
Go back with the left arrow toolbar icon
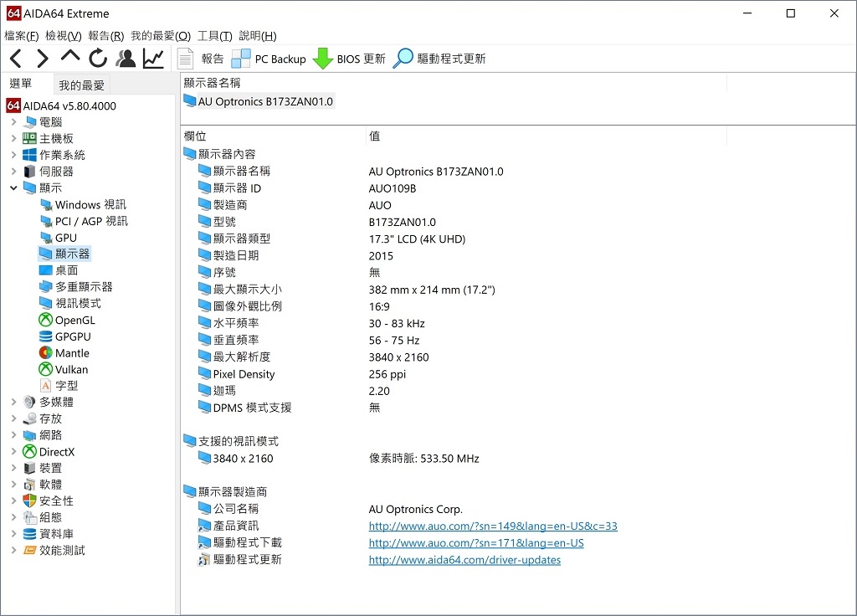coord(17,59)
